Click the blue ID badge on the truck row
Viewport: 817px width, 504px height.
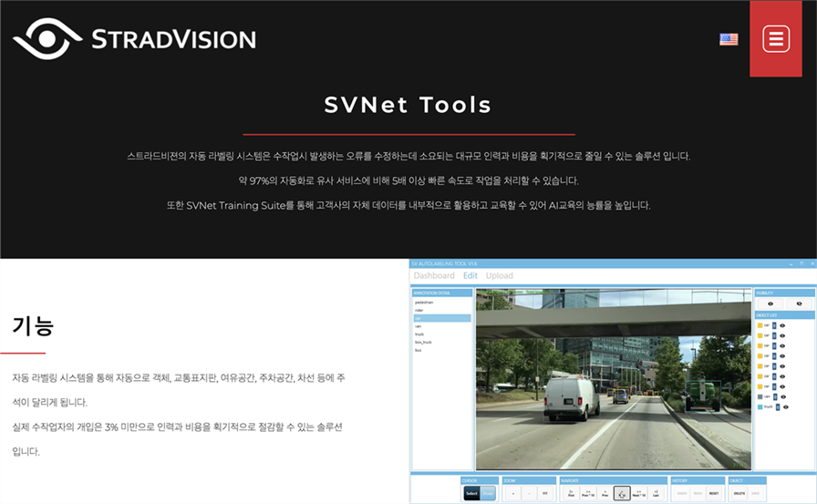(778, 407)
